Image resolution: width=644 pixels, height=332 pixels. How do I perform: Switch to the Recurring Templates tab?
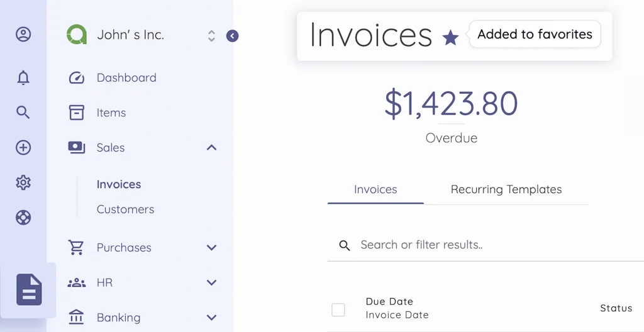(506, 190)
